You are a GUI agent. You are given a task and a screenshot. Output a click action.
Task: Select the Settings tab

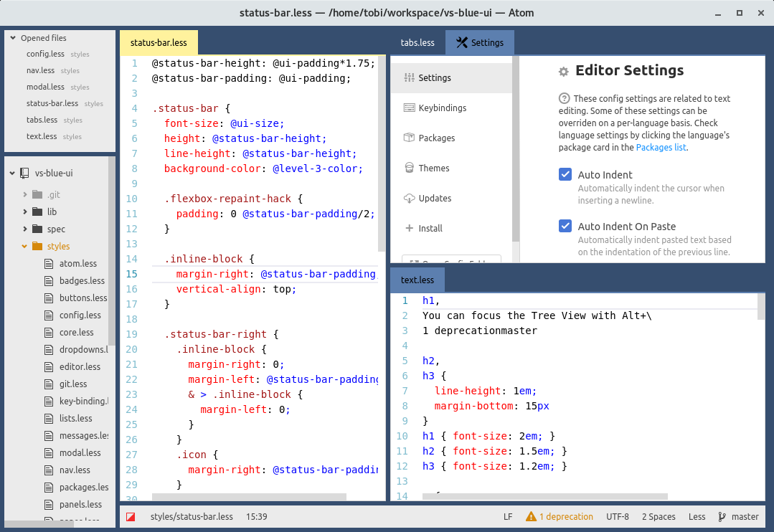click(480, 42)
